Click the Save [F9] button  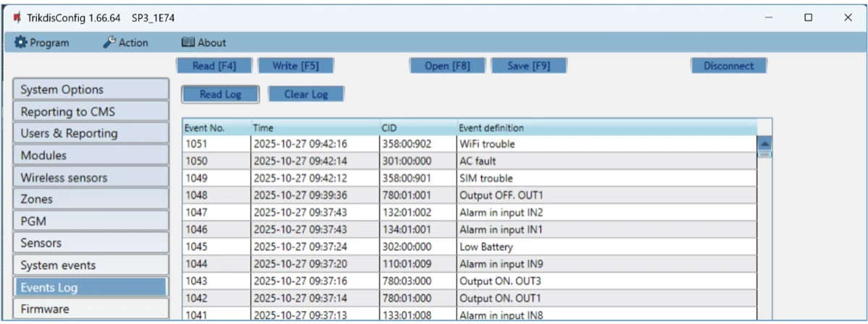click(529, 66)
